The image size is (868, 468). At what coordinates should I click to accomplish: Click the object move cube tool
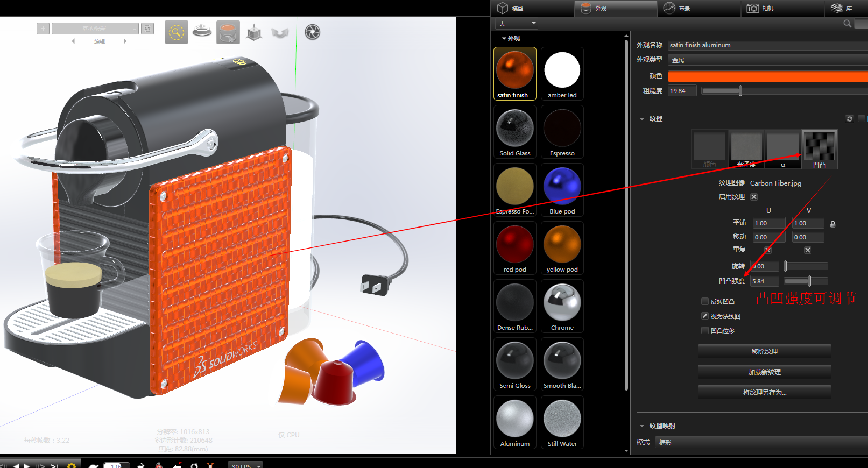[254, 33]
